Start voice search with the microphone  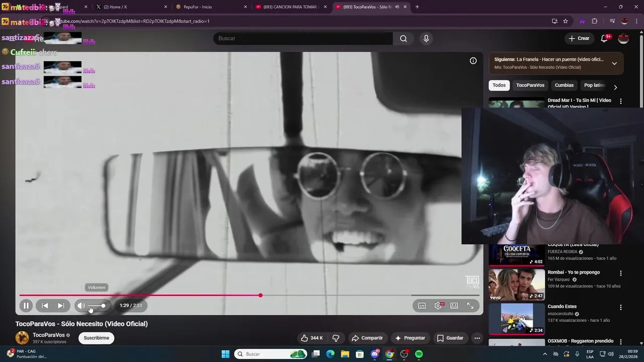click(x=426, y=38)
